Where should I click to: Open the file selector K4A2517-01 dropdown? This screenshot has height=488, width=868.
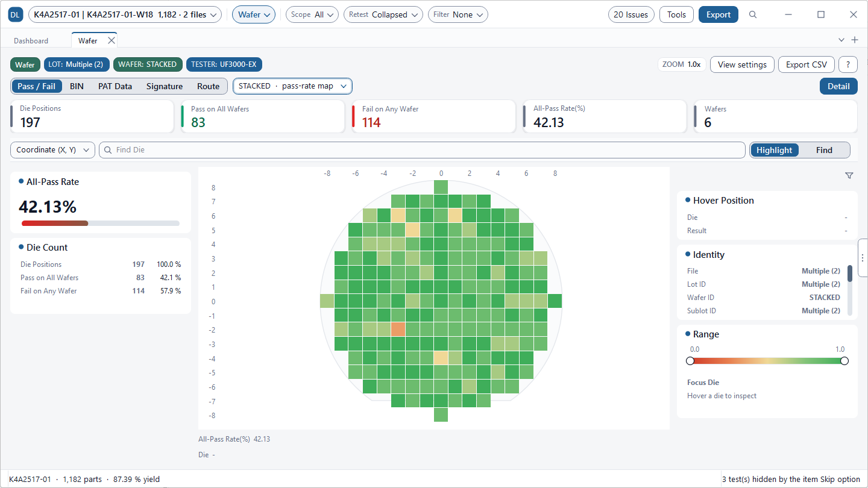125,14
